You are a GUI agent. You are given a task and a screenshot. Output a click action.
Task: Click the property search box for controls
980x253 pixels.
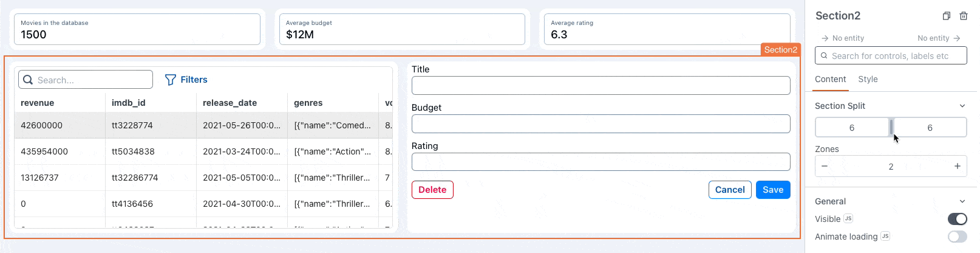point(891,55)
